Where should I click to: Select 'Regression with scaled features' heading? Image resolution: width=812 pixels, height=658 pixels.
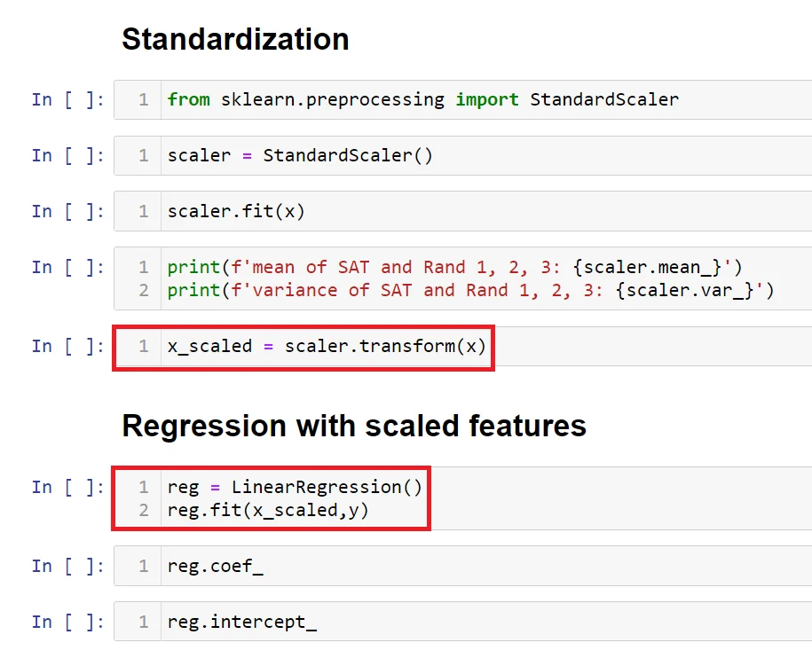354,426
